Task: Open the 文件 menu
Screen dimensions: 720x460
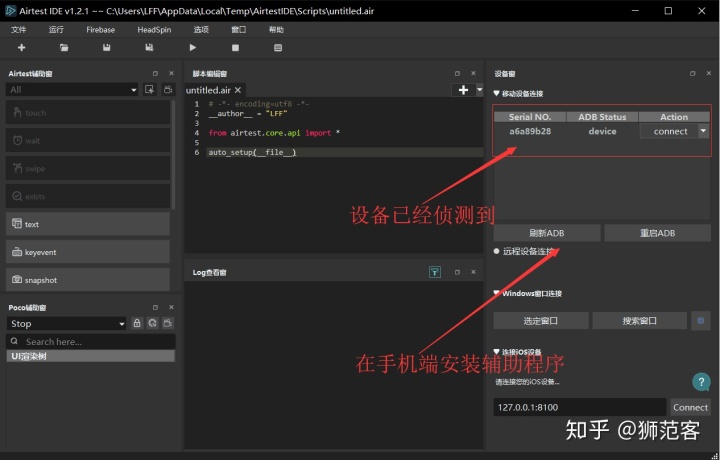Action: tap(18, 30)
